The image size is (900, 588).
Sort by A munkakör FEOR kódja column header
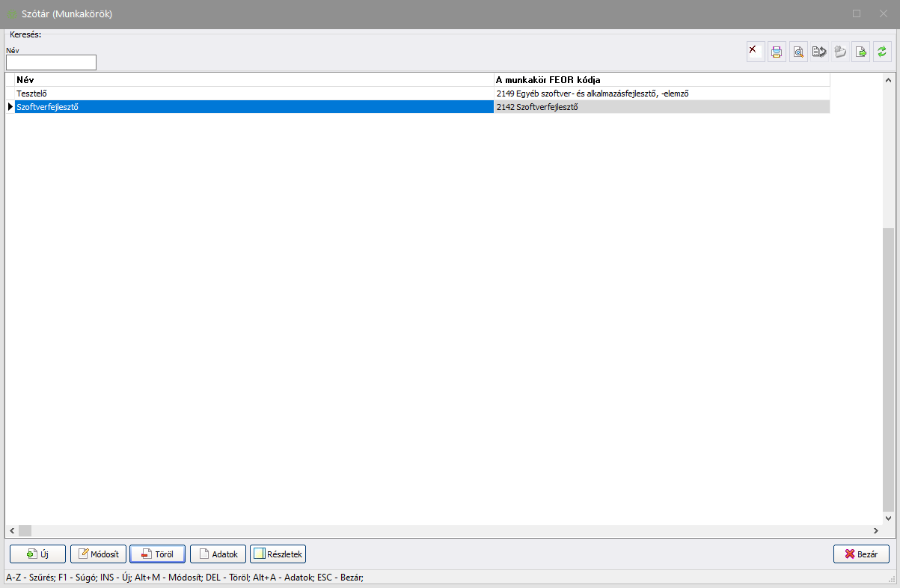(661, 79)
